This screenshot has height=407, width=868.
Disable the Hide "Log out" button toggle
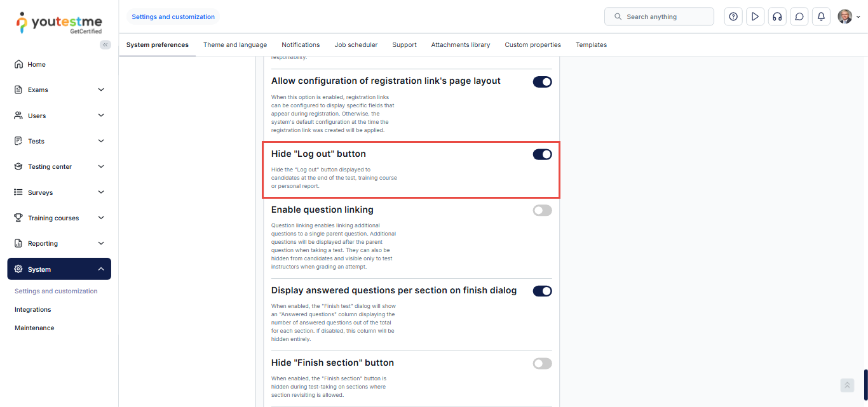click(542, 154)
